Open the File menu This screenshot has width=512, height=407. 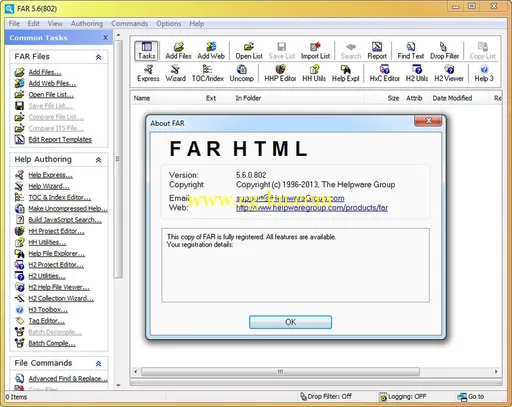pyautogui.click(x=14, y=24)
